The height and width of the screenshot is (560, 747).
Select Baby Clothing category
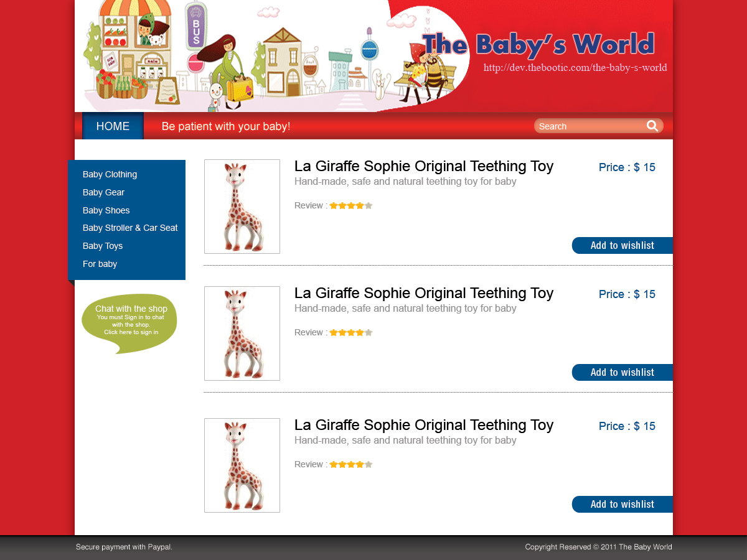point(110,174)
